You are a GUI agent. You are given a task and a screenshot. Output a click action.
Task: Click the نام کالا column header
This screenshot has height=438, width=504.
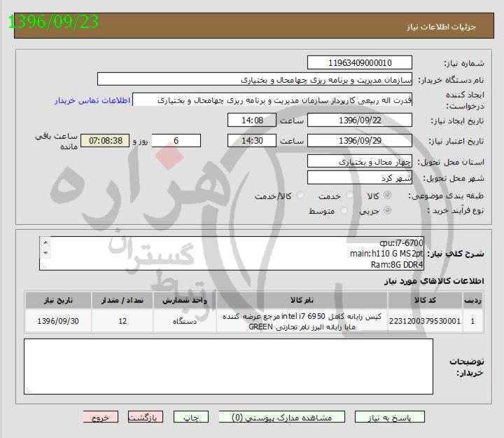(x=302, y=300)
